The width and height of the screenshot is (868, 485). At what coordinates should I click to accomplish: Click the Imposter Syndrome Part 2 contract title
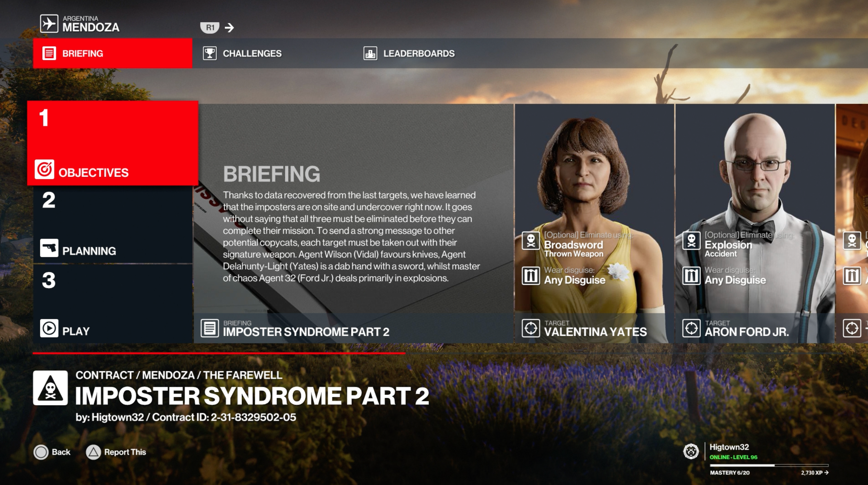click(252, 395)
